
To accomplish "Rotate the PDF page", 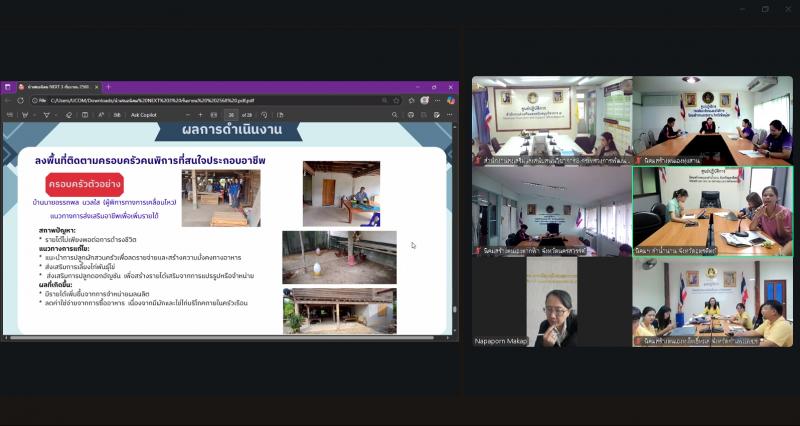I will [x=264, y=115].
